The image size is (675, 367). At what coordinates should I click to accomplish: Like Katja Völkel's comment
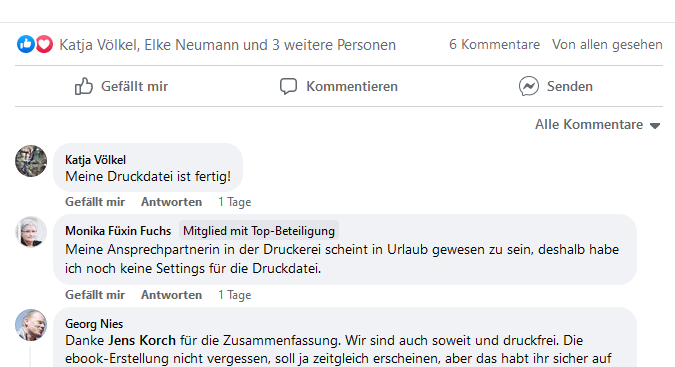point(95,202)
